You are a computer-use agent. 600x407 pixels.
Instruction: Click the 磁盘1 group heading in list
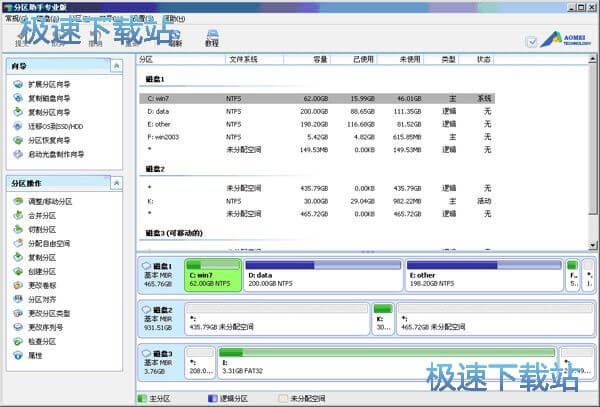155,79
